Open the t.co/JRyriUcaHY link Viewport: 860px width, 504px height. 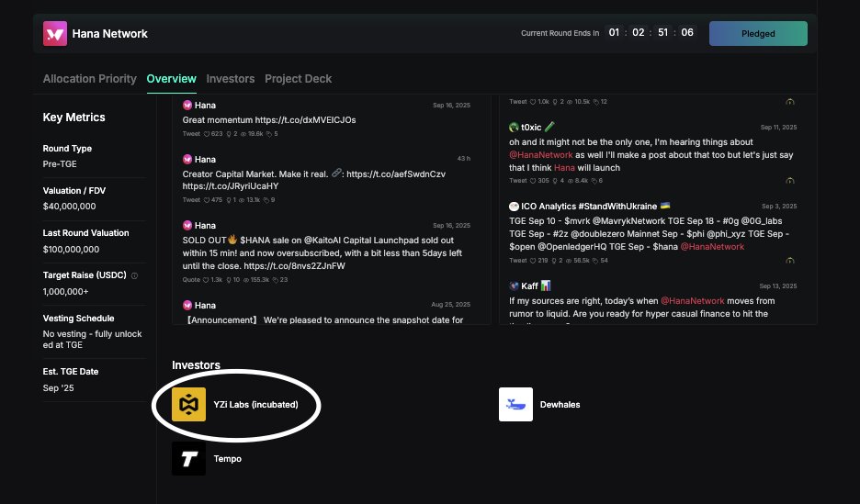[x=231, y=186]
